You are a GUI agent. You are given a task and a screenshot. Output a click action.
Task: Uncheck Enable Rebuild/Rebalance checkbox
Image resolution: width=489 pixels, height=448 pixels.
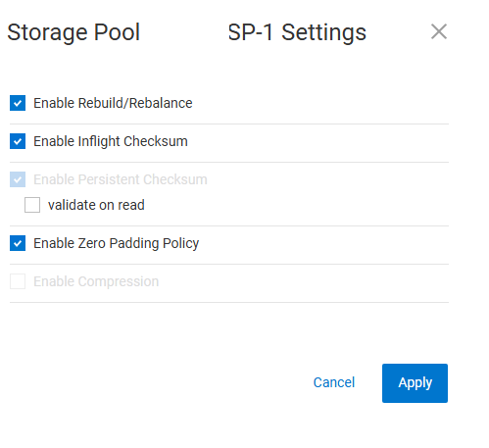pyautogui.click(x=18, y=103)
